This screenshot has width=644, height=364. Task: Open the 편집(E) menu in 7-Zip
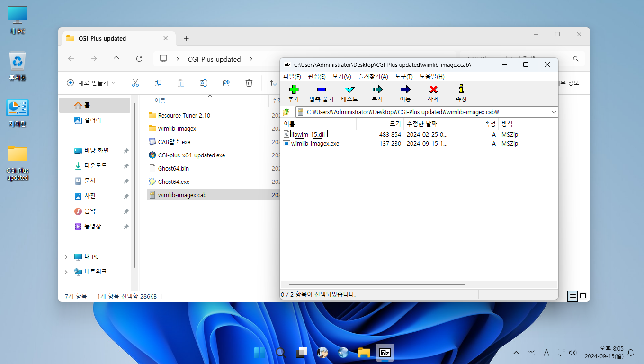click(x=317, y=76)
